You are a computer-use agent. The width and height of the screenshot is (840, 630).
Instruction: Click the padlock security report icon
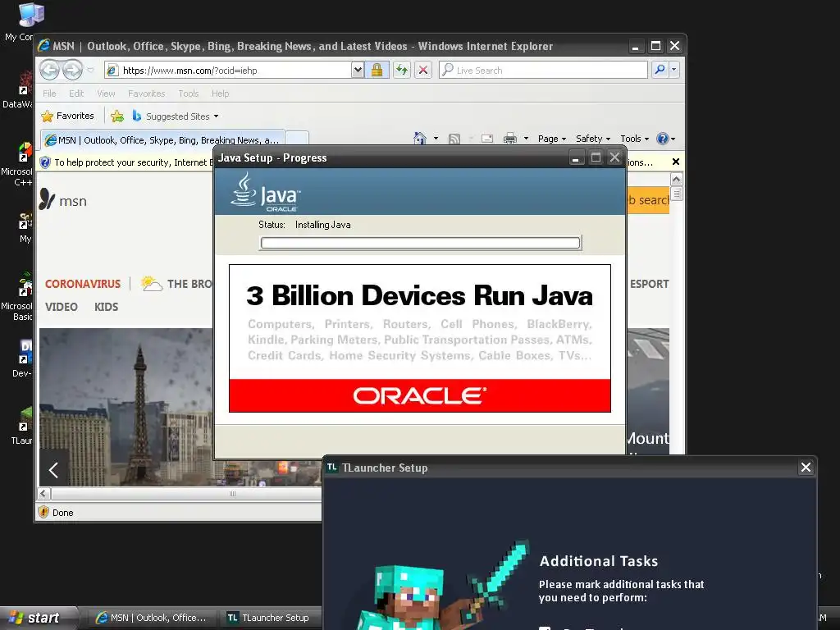click(x=377, y=71)
